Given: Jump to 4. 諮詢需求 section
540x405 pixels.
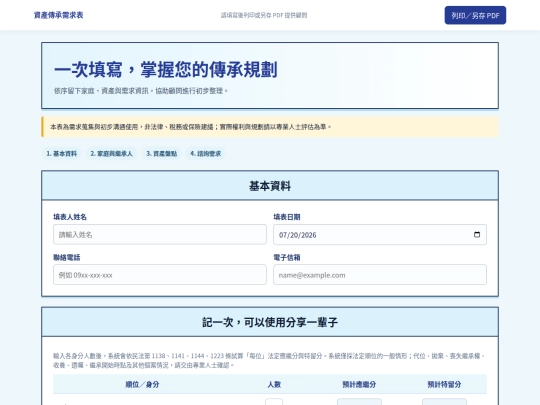Looking at the screenshot, I should click(x=206, y=154).
